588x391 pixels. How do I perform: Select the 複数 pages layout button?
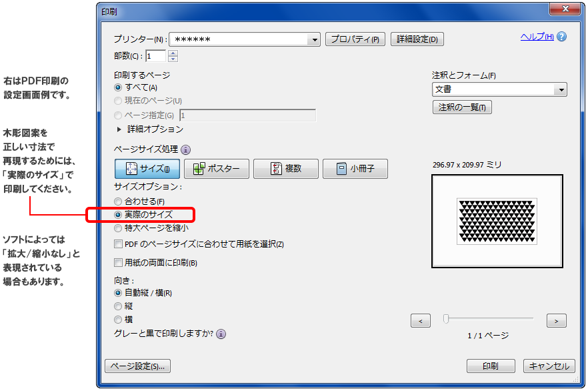point(285,169)
